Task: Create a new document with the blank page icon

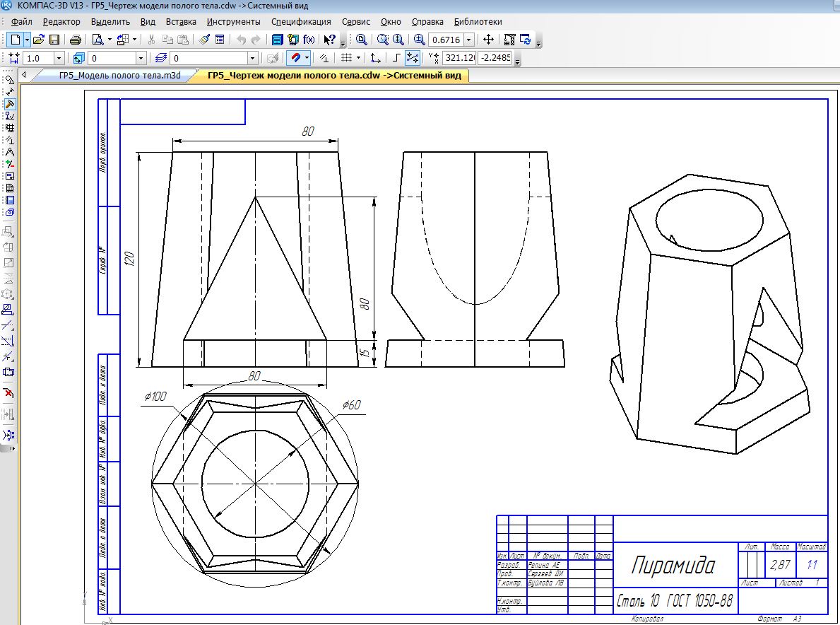Action: click(x=15, y=40)
